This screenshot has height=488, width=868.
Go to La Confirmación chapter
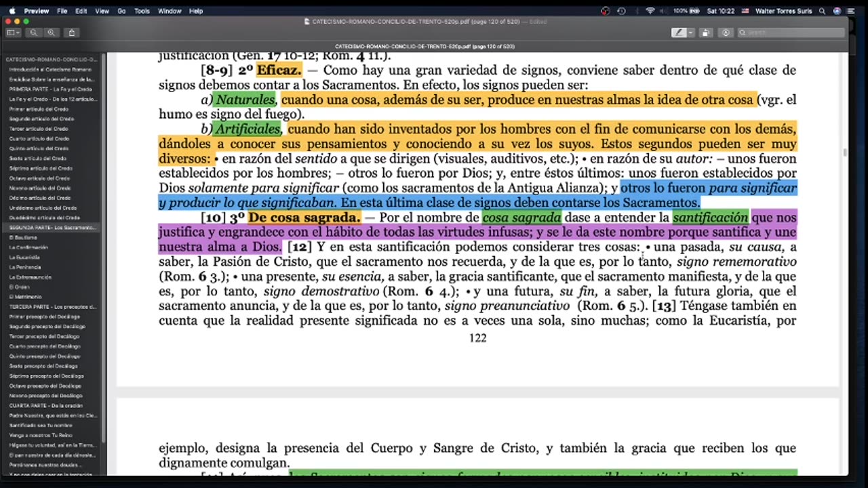coord(27,247)
